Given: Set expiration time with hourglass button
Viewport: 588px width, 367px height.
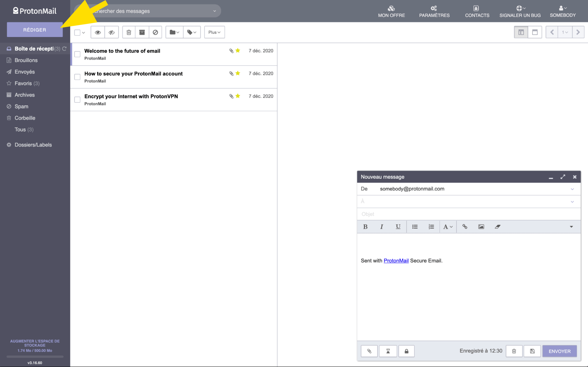Looking at the screenshot, I should (388, 351).
